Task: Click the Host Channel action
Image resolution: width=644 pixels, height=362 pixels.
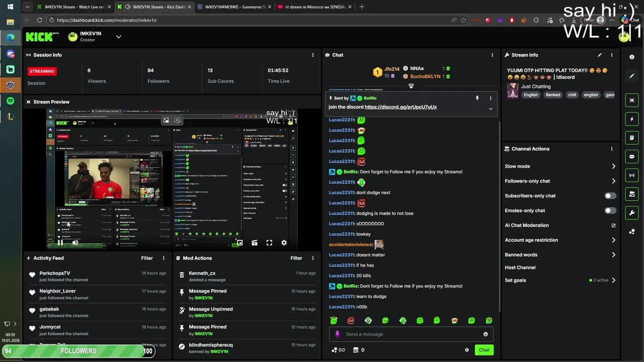Action: click(x=520, y=267)
